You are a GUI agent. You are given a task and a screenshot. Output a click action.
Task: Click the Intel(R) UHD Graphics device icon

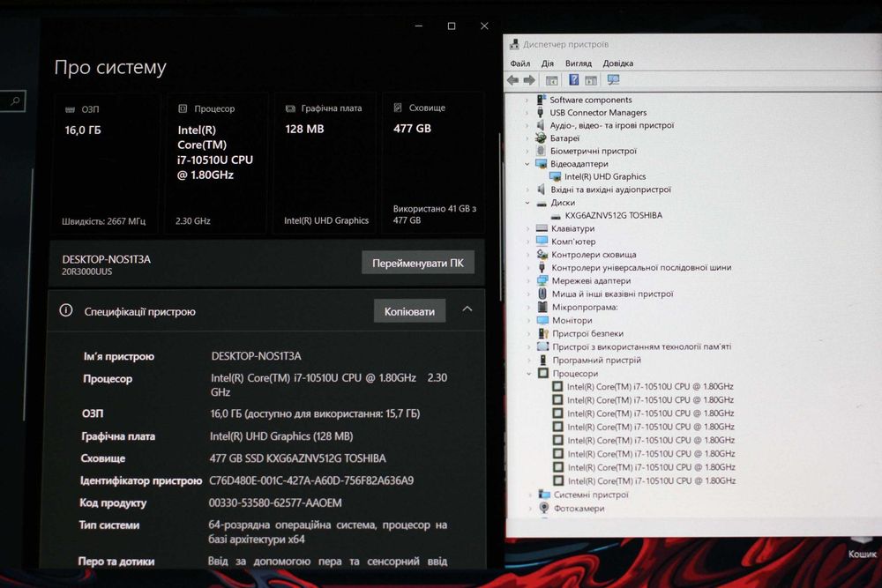tap(555, 176)
